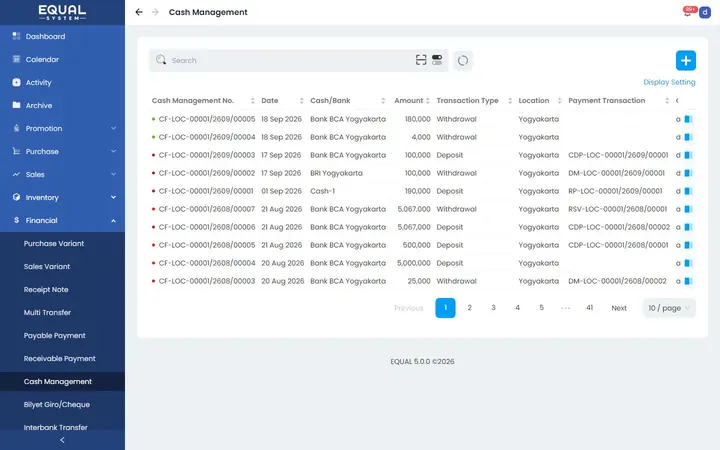Open Receipt Note in sidebar
720x450 pixels.
(x=46, y=289)
